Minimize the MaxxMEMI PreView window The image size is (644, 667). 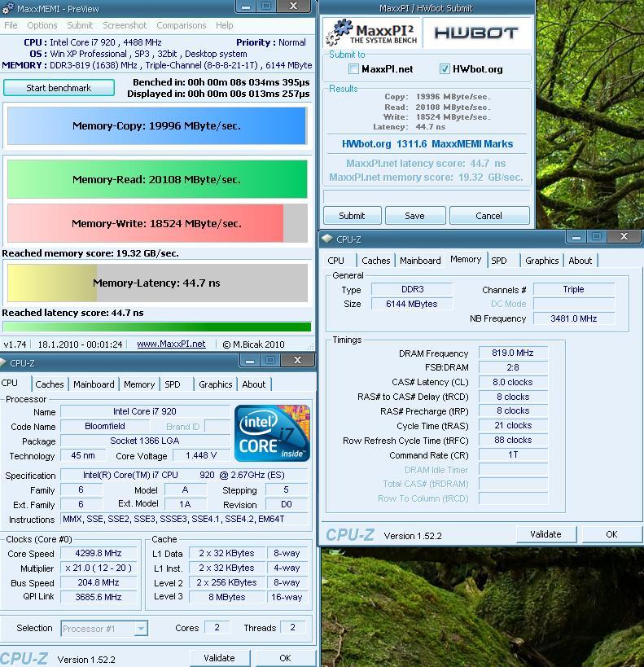point(245,6)
